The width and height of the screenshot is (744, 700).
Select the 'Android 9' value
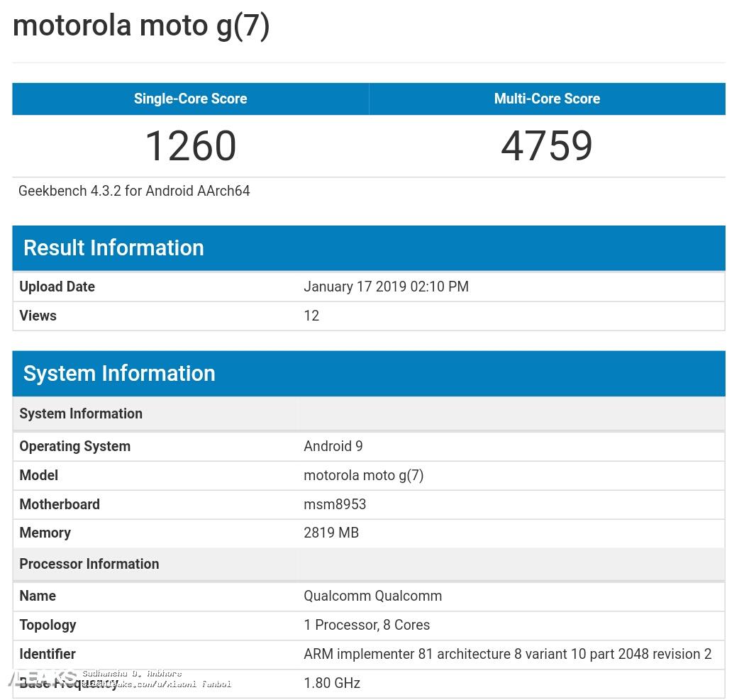[x=333, y=446]
